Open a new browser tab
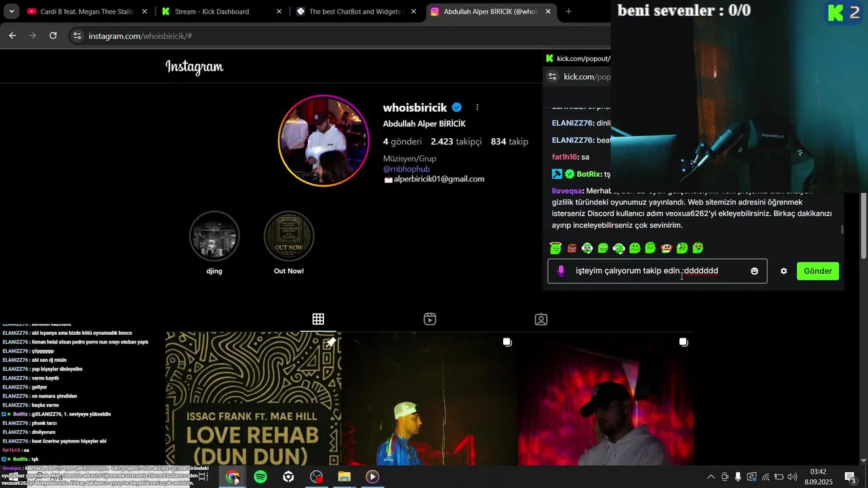Viewport: 868px width, 488px height. coord(568,12)
